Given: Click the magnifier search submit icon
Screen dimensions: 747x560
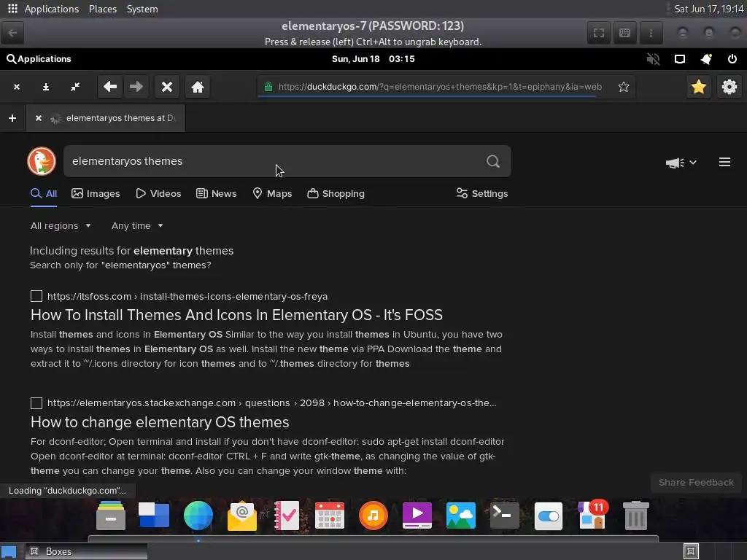Looking at the screenshot, I should 493,161.
